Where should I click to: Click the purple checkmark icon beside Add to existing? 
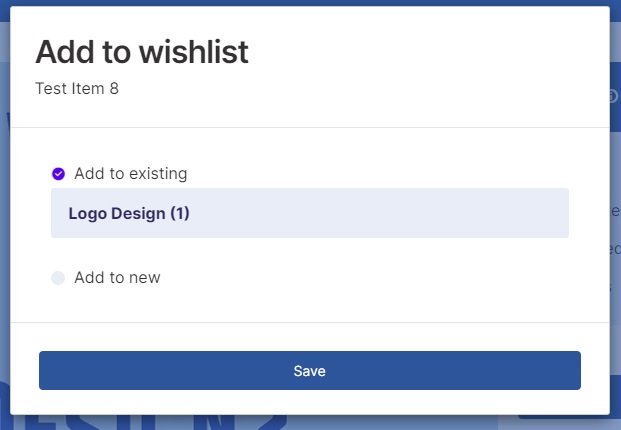58,174
